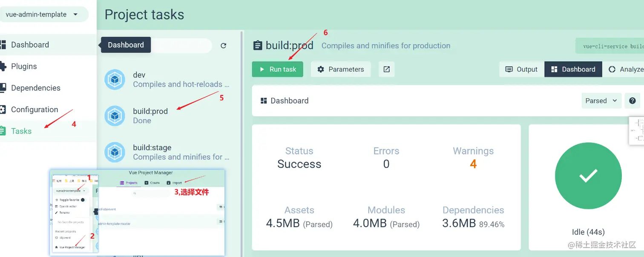The width and height of the screenshot is (644, 257).
Task: Select the dev task
Action: click(x=170, y=80)
